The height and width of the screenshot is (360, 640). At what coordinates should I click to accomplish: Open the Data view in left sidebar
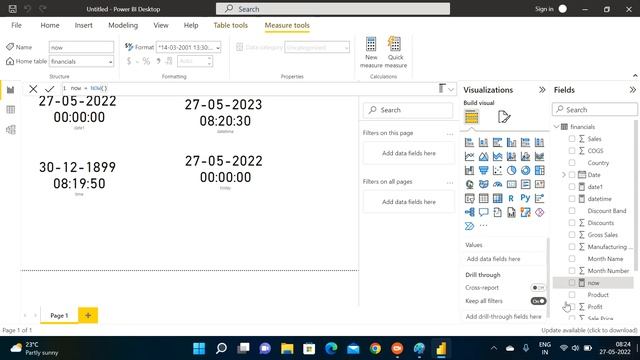[x=11, y=110]
